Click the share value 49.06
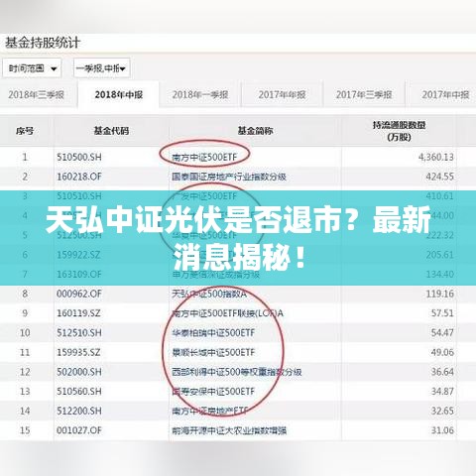The image size is (476, 476). tap(442, 352)
